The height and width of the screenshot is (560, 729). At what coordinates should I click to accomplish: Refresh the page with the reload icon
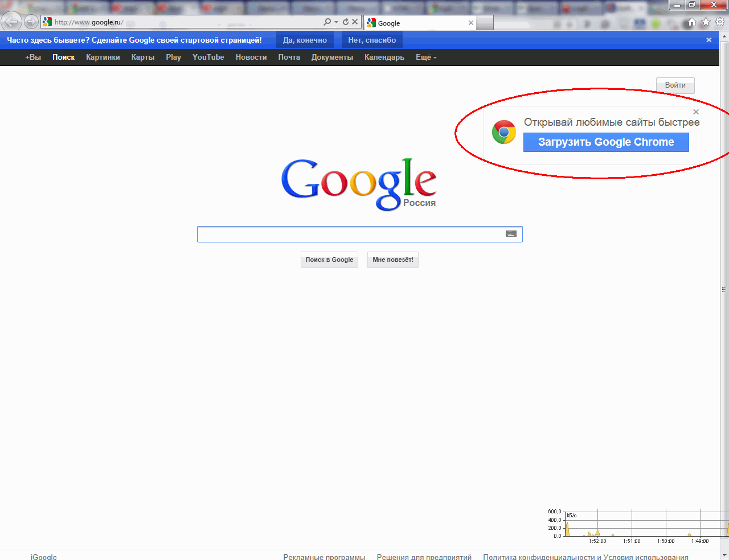345,22
